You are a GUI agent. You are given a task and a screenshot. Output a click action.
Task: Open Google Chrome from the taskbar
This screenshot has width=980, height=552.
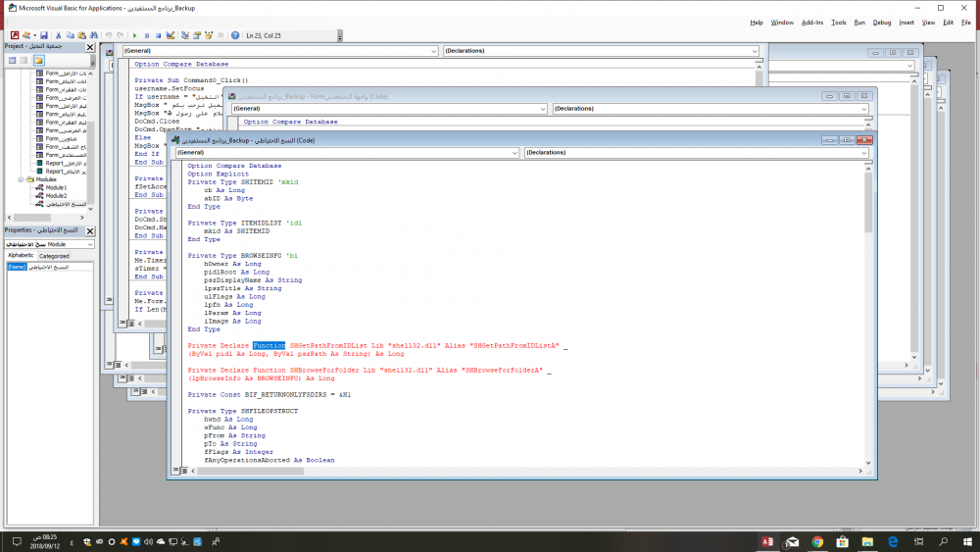tap(817, 542)
